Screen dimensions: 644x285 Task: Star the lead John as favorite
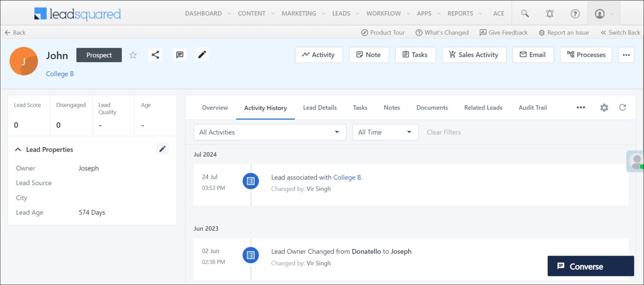(x=133, y=55)
